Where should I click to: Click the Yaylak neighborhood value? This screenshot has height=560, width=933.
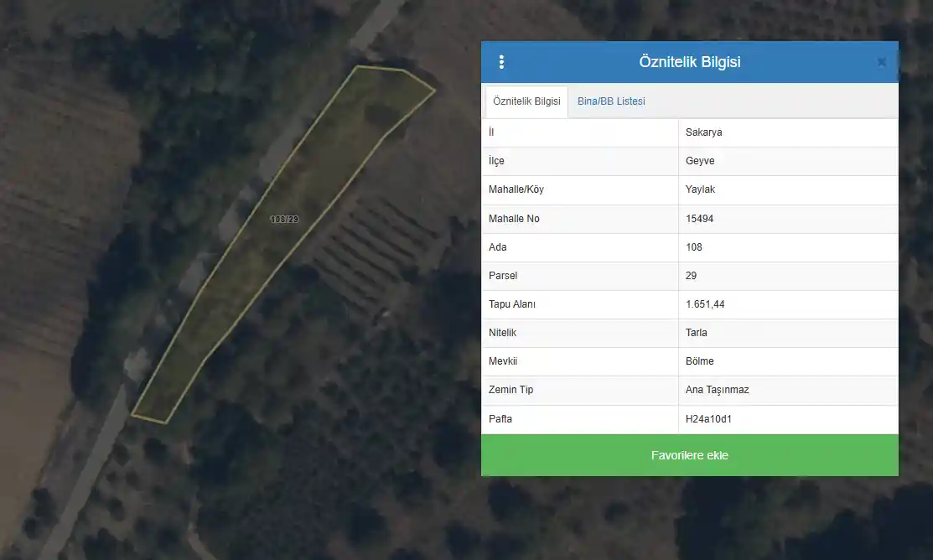click(x=700, y=189)
